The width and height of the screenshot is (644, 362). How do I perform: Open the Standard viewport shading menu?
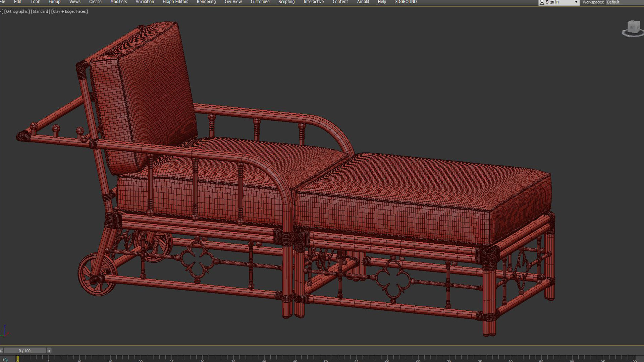click(x=41, y=11)
